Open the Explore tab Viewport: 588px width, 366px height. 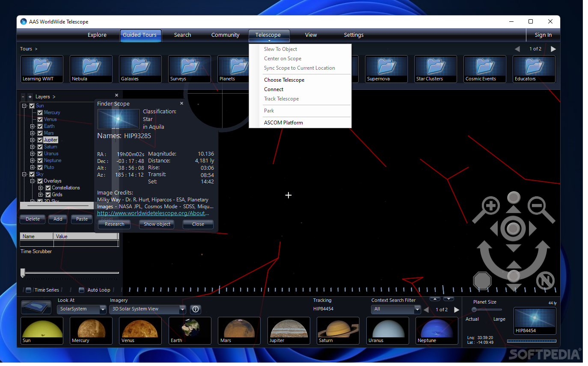[97, 35]
